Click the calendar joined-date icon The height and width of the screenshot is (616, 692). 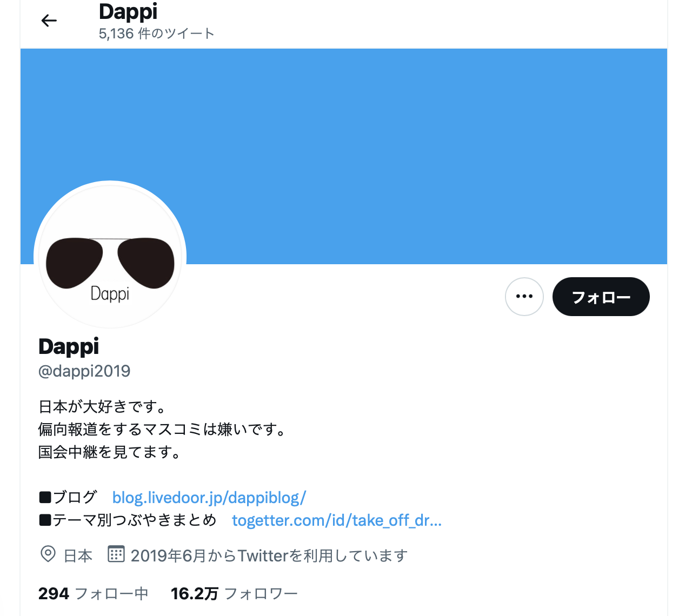point(116,554)
